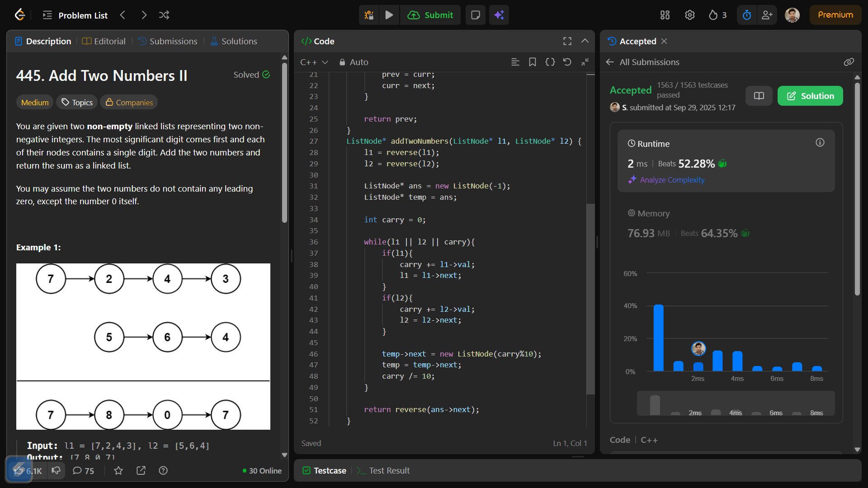Viewport: 868px width, 488px height.
Task: Pick a random problem with shuffle icon
Action: (164, 15)
